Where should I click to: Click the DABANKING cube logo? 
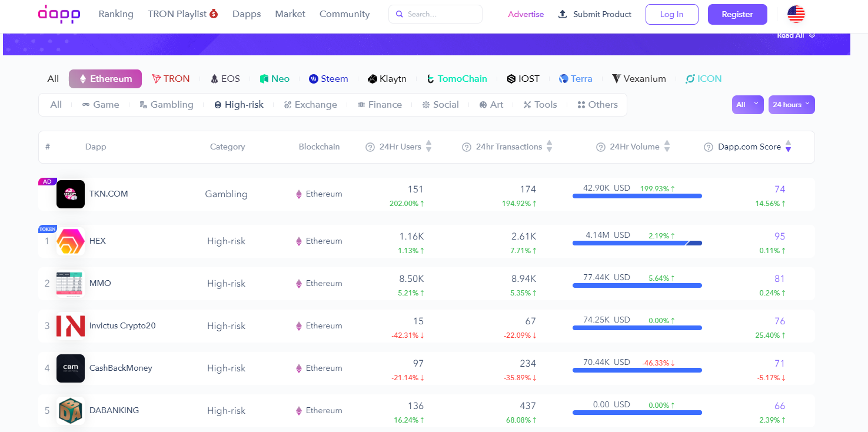[71, 411]
